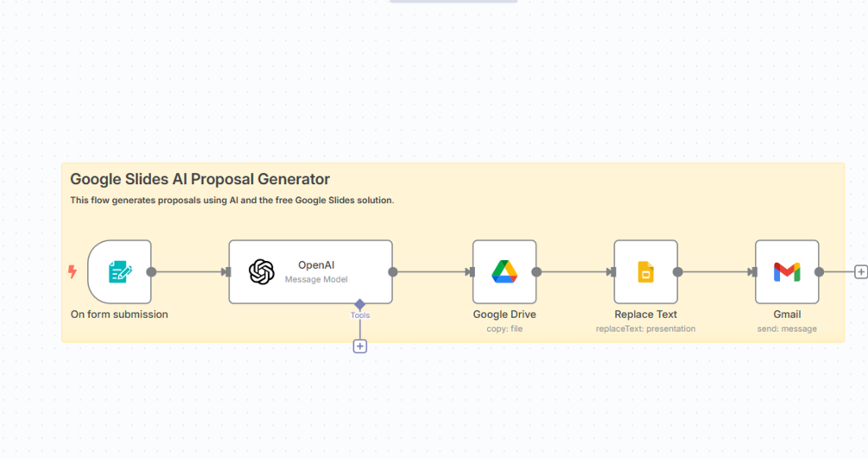Viewport: 868px width, 459px height.
Task: Select the Gmail send message node
Action: coord(787,271)
